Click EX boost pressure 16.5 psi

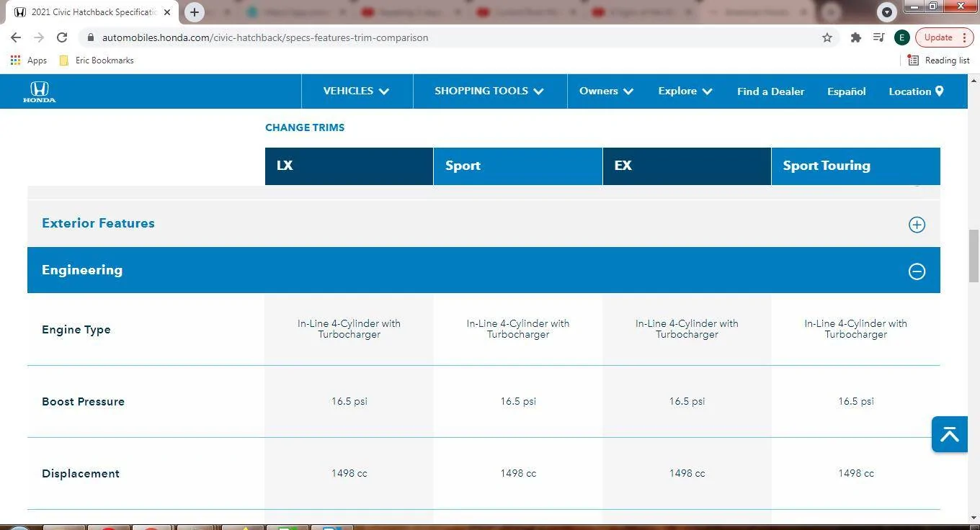pyautogui.click(x=687, y=401)
